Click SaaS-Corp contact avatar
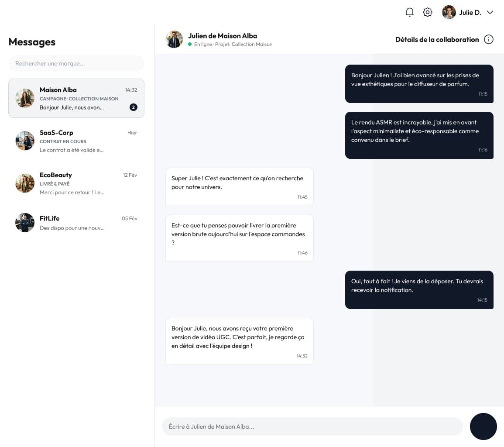This screenshot has width=504, height=447. pyautogui.click(x=25, y=141)
